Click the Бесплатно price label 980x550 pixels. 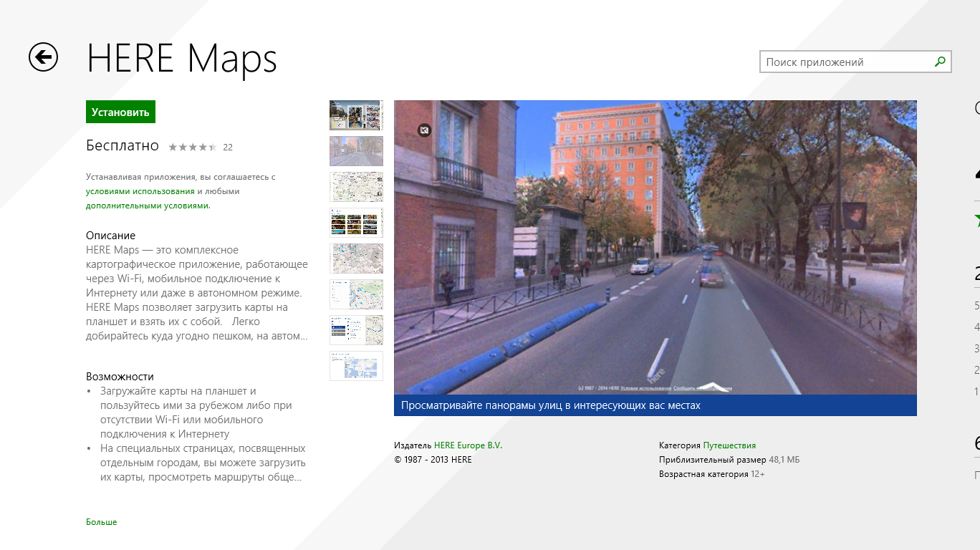[123, 145]
